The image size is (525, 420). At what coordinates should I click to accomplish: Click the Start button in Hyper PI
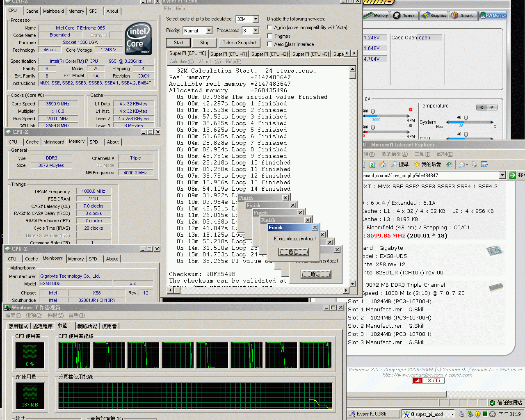[x=178, y=43]
